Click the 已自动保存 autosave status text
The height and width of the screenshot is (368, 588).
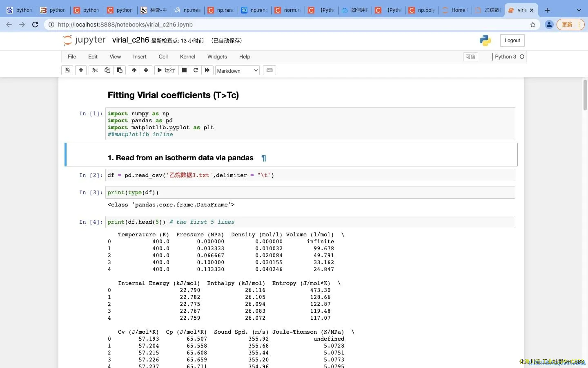click(227, 40)
